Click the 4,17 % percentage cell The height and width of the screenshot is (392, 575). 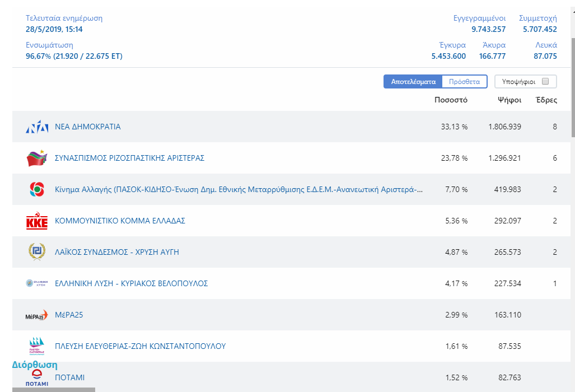456,283
